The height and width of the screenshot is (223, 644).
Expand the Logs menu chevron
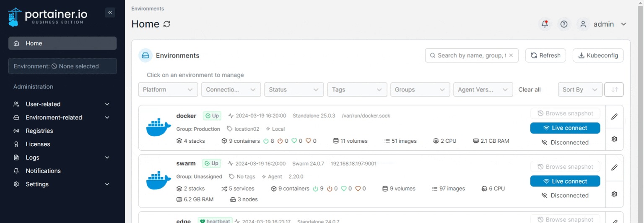[x=107, y=157]
